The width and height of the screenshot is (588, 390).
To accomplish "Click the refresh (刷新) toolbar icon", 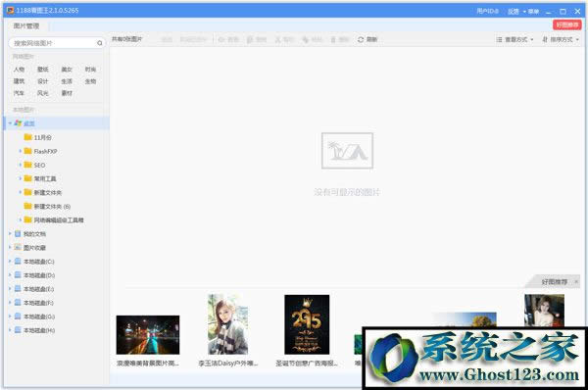I will tap(361, 39).
